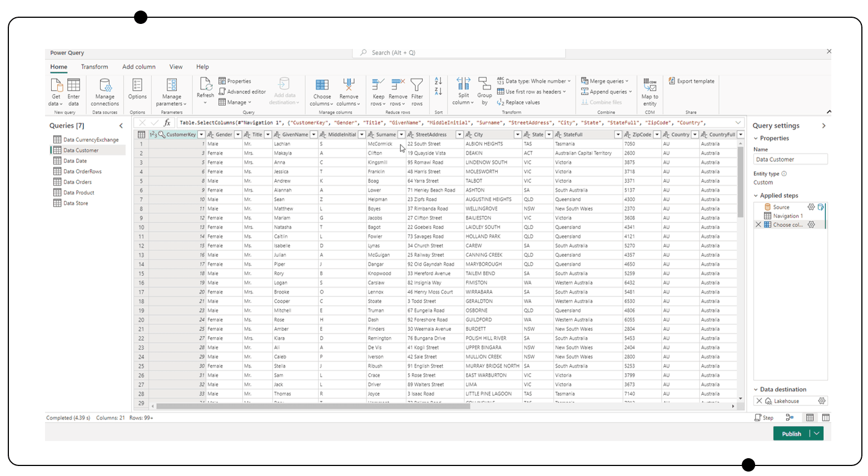
Task: Click the Publish button
Action: coord(791,434)
